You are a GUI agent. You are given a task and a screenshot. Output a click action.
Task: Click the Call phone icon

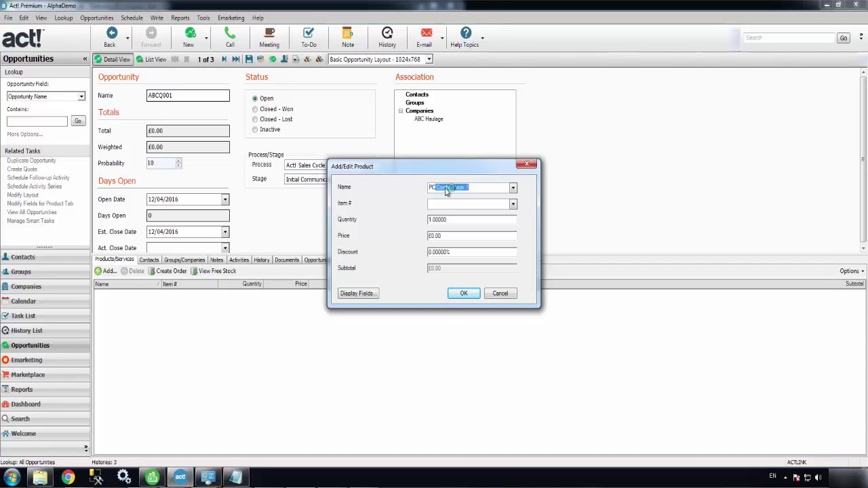(x=230, y=34)
